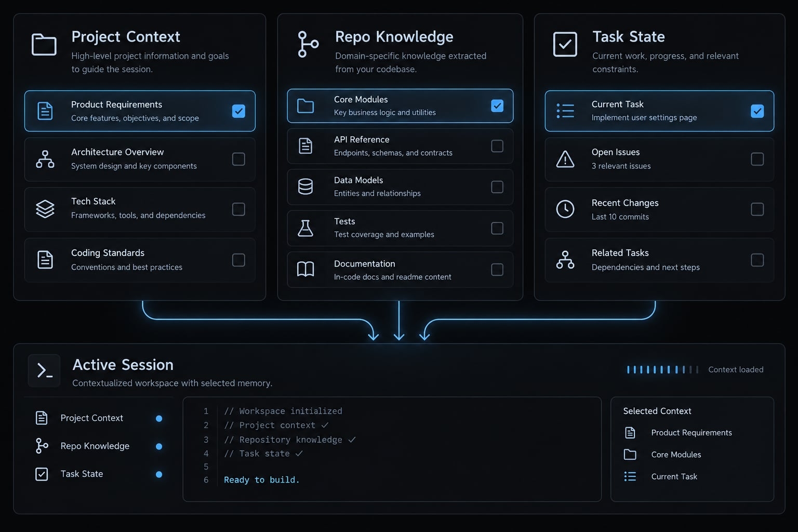Select Task State in Active Session sidebar

(x=99, y=474)
